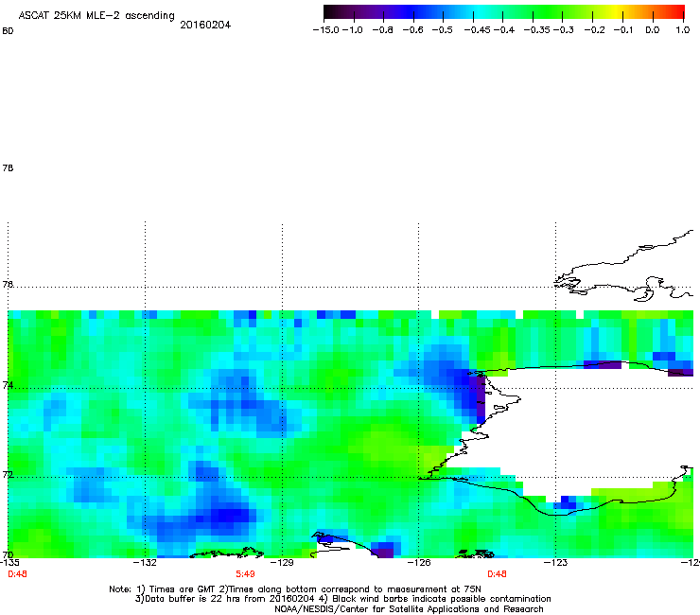Click the -0.45 color scale label
Screen dimensions: 700x615
(x=478, y=30)
